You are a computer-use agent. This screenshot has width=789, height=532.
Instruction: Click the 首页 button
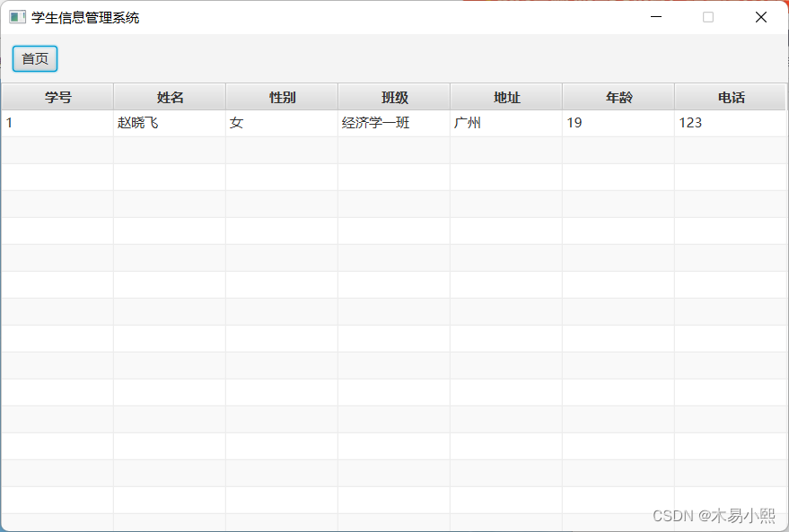click(x=35, y=59)
